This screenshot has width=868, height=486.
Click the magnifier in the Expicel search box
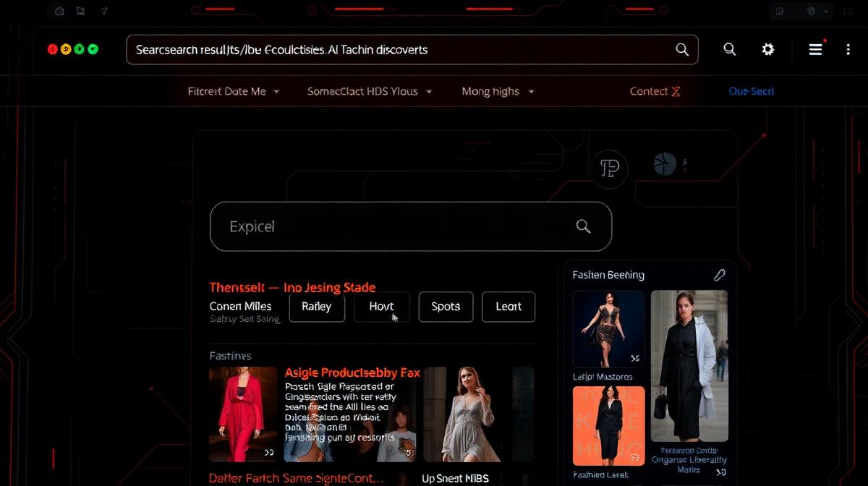(583, 226)
